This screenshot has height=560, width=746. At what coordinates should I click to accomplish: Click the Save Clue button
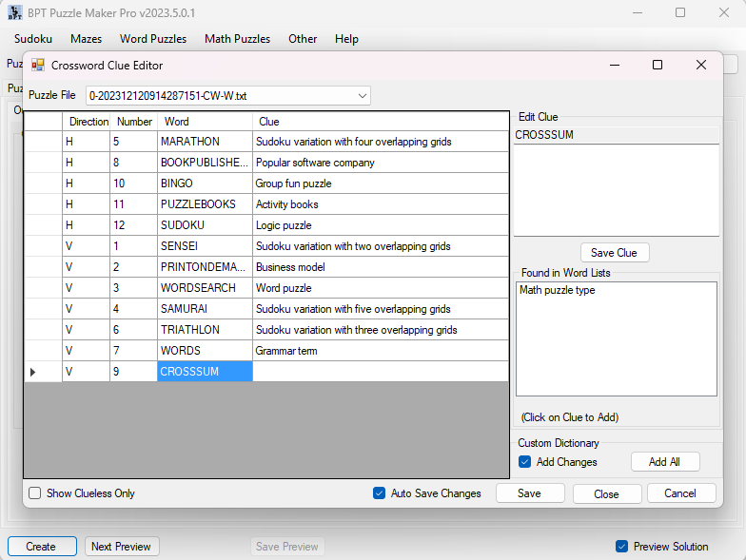click(614, 253)
